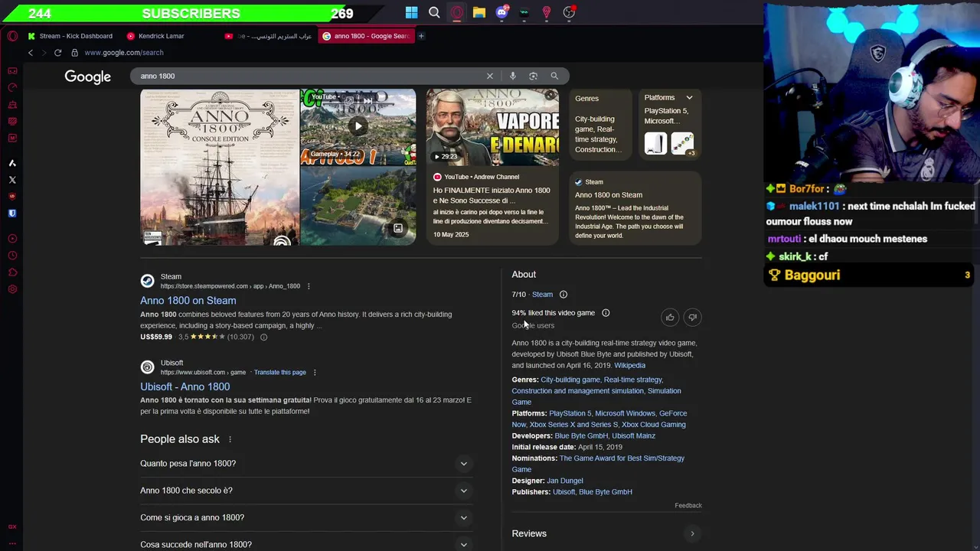
Task: Open Windows taskbar search
Action: 434,12
